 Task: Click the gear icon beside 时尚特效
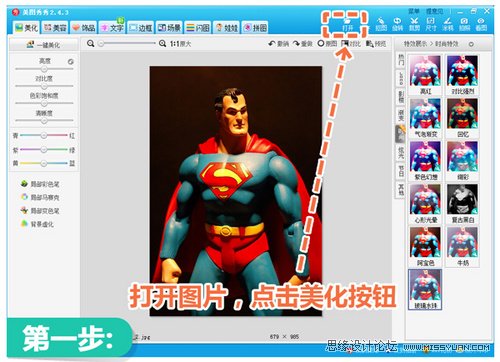(471, 44)
